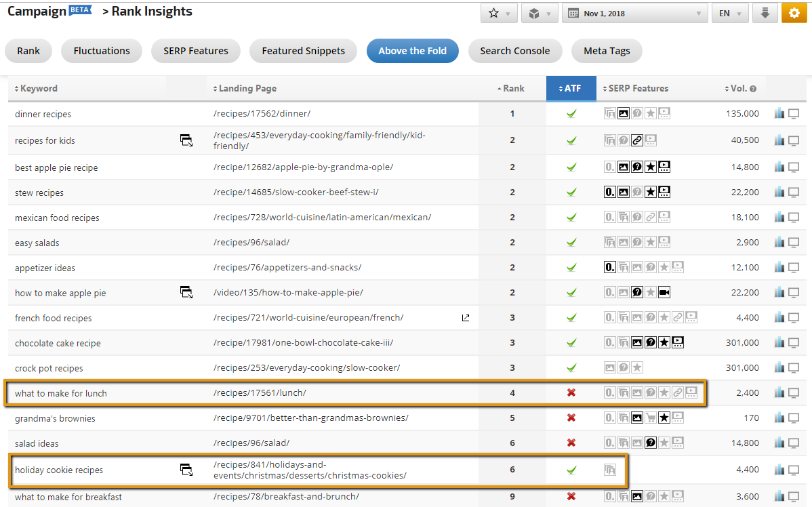Image resolution: width=812 pixels, height=507 pixels.
Task: Click the help icon beside Vol. header
Action: 753,89
